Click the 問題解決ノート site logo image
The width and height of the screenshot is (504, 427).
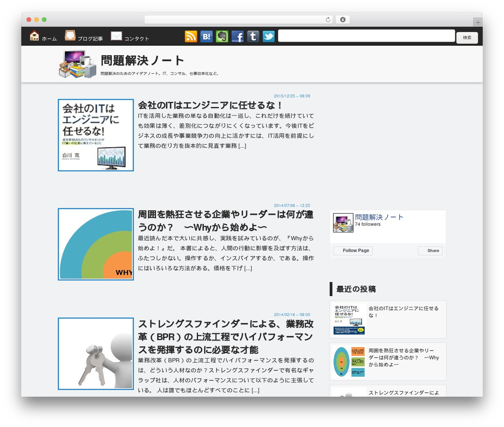(78, 64)
